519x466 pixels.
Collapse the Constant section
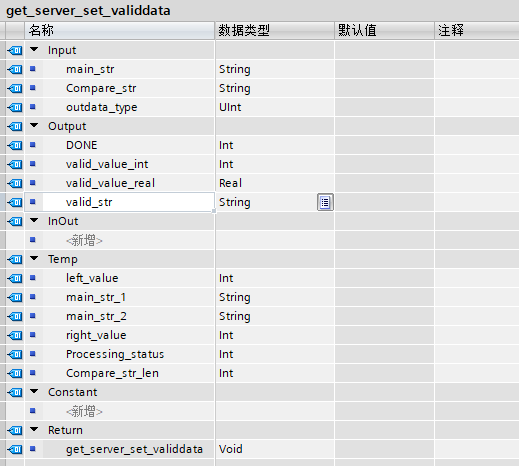tap(34, 392)
